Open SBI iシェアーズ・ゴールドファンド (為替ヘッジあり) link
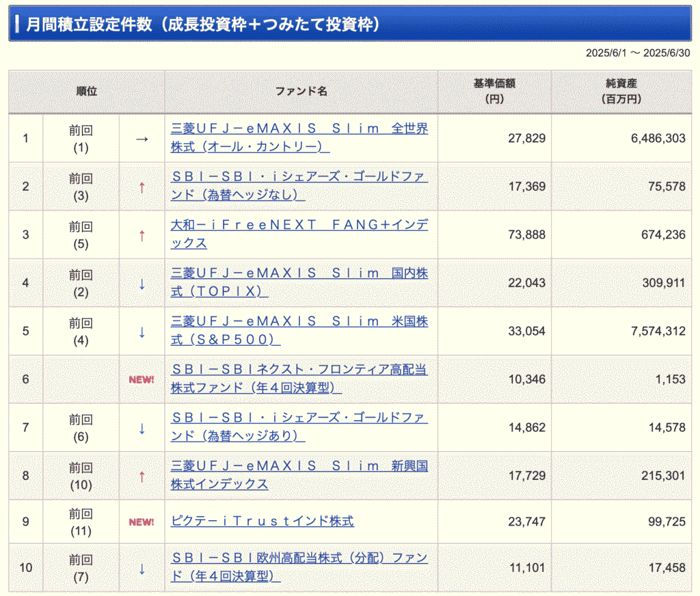This screenshot has height=596, width=700. click(299, 426)
